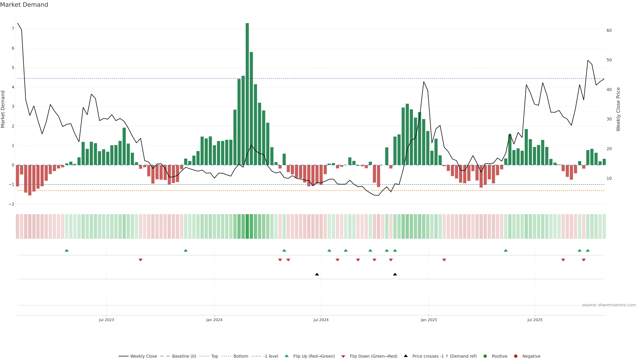Select the leftmost red Flip Down marker

tap(141, 260)
